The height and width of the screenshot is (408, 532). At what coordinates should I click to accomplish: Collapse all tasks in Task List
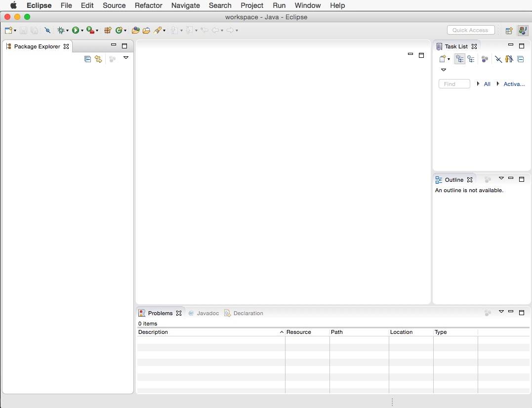[520, 59]
